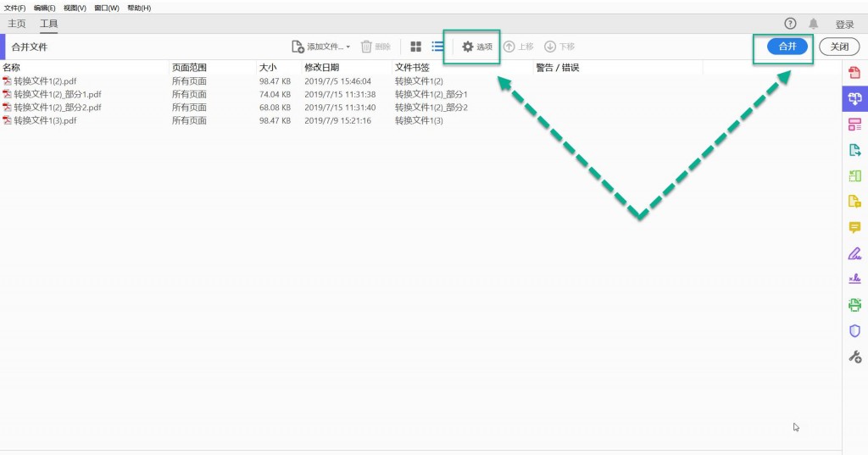This screenshot has width=868, height=455.
Task: Click bookmark 转换文件1(3)
Action: pos(419,120)
